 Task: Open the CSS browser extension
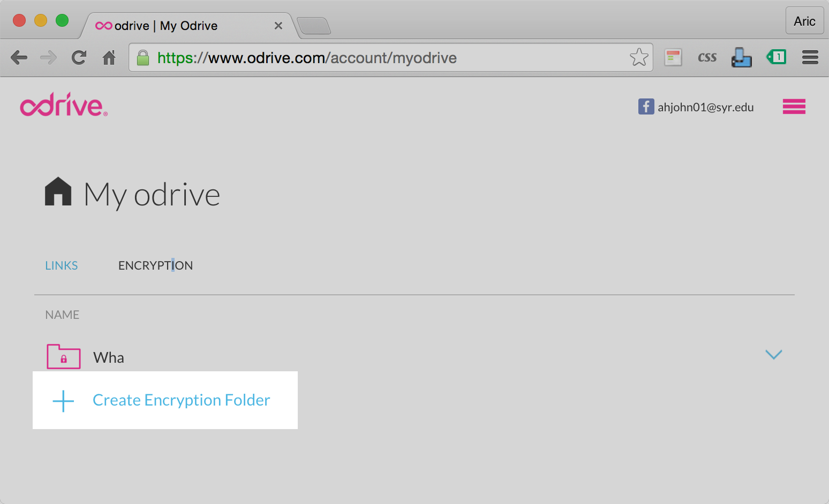(707, 57)
